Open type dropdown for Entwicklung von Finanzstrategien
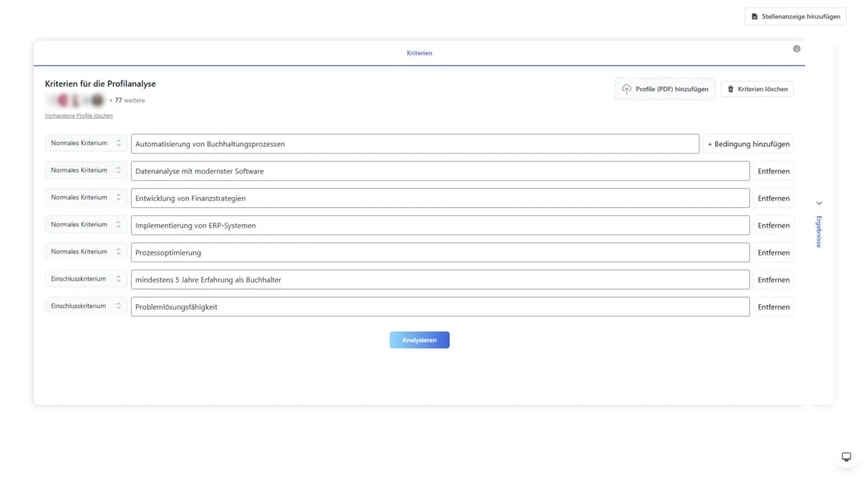 click(x=85, y=197)
